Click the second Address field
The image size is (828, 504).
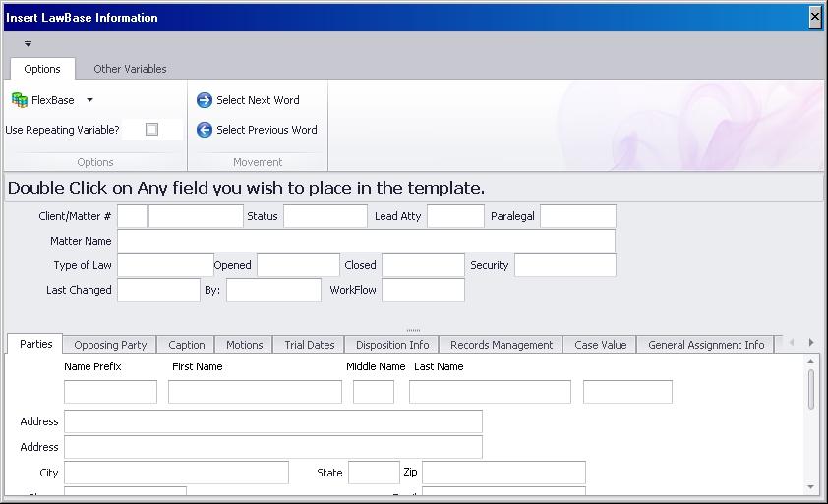pos(273,447)
